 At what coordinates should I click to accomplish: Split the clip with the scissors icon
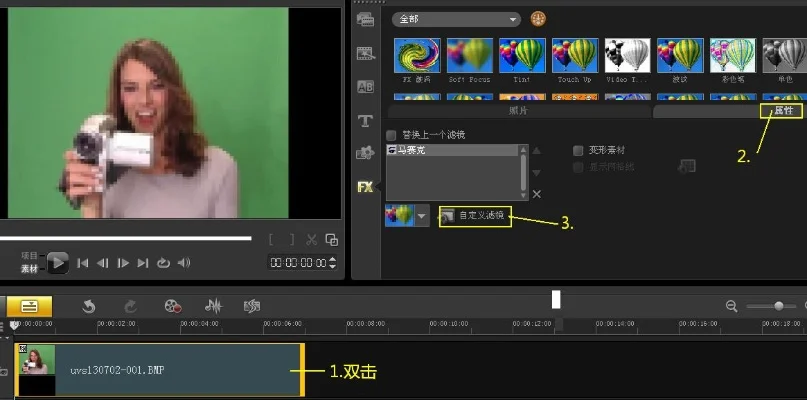[x=311, y=239]
